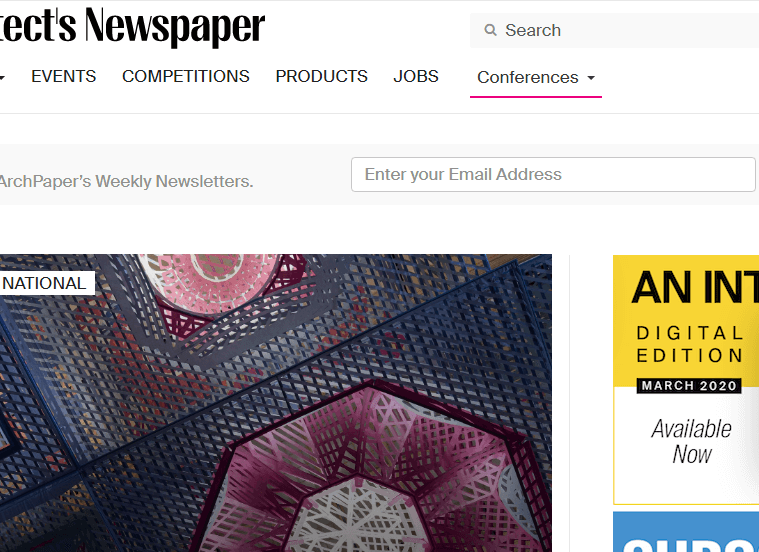
Task: Click the blue banner below the yellow ad
Action: click(x=686, y=532)
